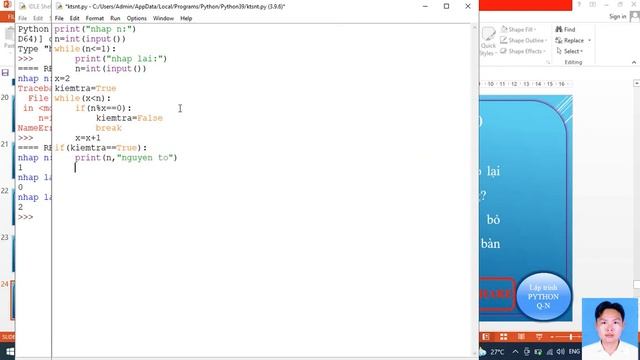
Task: Open the Select dropdown in PowerPoint Editing group
Action: point(570,51)
